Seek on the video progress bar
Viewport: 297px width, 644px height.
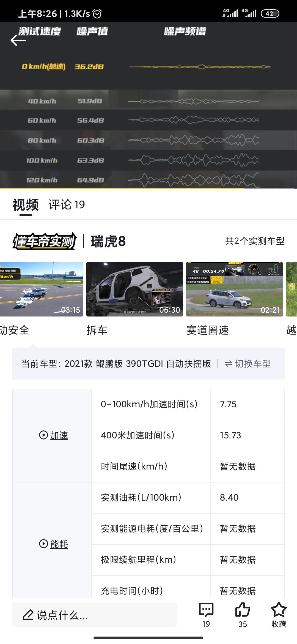(x=148, y=189)
